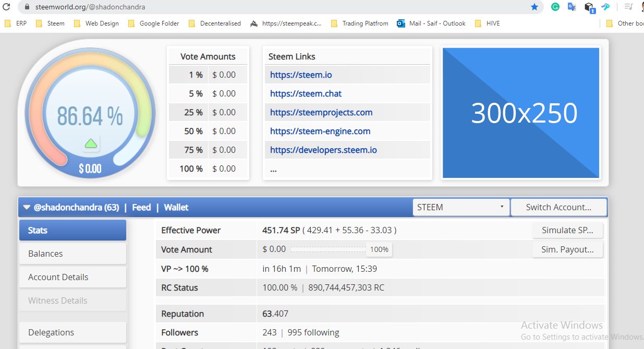Click the 5 % vote amount row
Image resolution: width=644 pixels, height=349 pixels.
(x=208, y=93)
